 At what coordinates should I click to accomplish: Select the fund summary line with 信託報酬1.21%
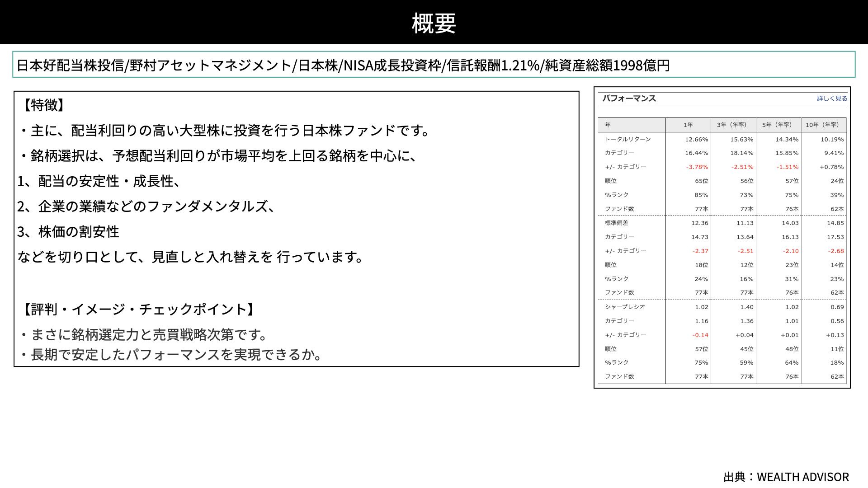tap(343, 65)
